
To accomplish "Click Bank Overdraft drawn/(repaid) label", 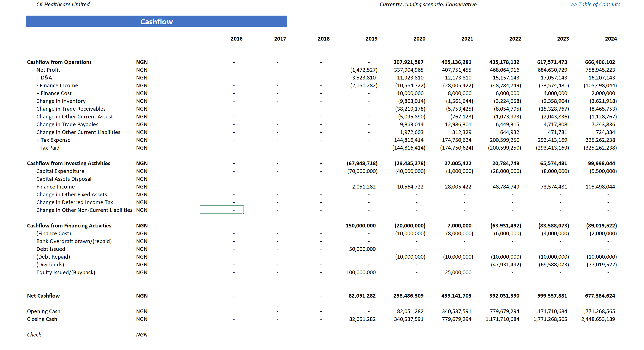I will click(74, 241).
